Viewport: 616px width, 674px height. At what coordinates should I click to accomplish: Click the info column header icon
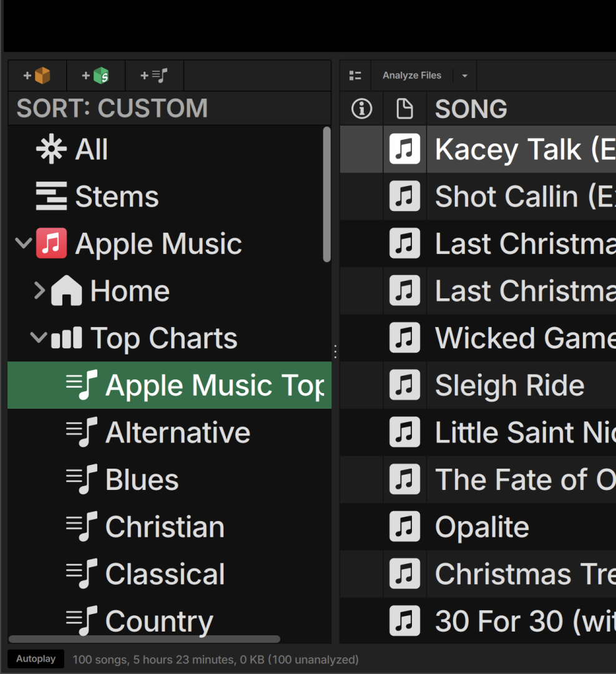361,109
